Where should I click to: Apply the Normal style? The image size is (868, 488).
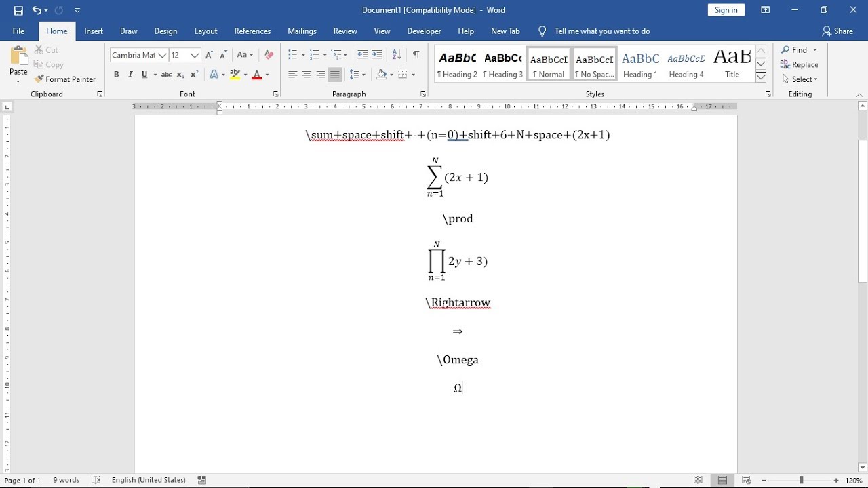coord(549,64)
